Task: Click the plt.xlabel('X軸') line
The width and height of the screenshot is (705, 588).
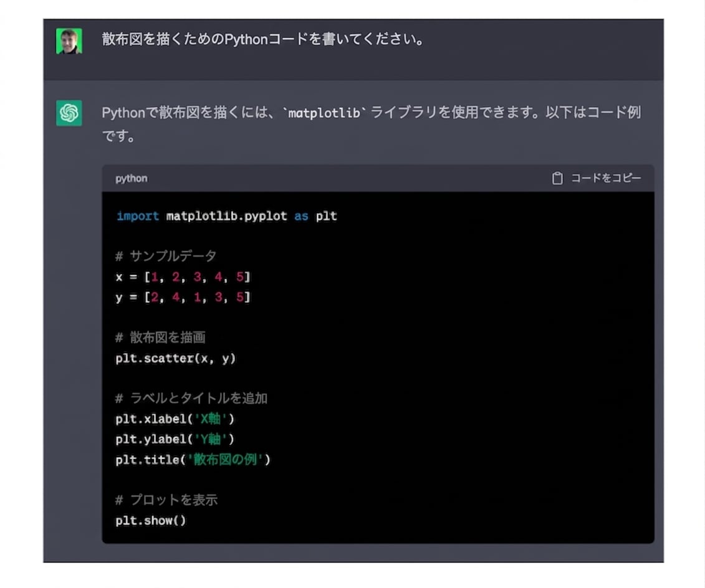Action: point(175,419)
